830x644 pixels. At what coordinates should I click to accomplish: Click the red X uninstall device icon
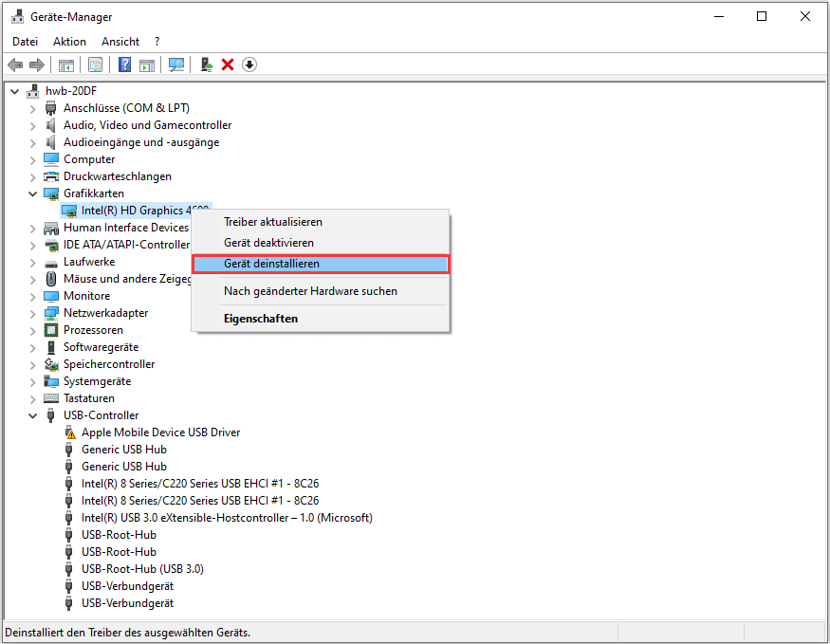pos(228,65)
